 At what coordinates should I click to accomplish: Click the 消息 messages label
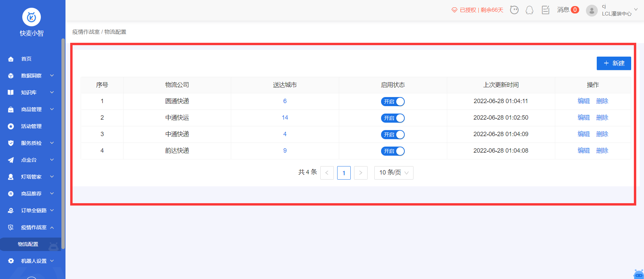(x=563, y=10)
